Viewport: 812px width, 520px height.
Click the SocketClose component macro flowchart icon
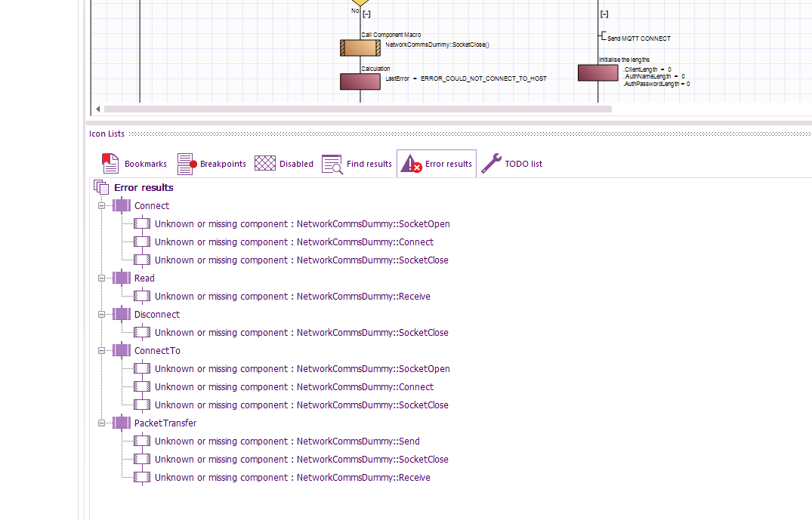coord(360,48)
